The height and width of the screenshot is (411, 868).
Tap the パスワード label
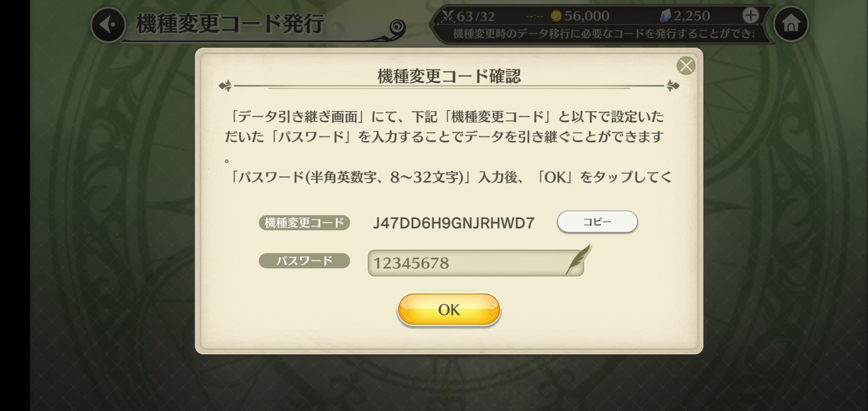[x=304, y=261]
